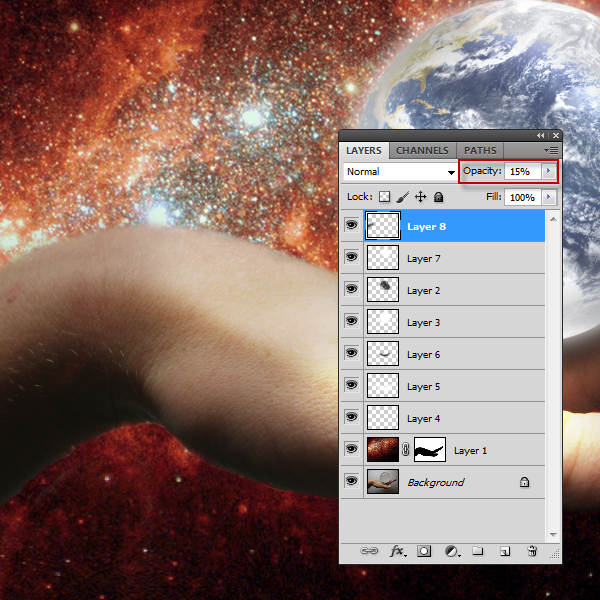Click the Opacity 15% field
This screenshot has width=600, height=600.
523,171
